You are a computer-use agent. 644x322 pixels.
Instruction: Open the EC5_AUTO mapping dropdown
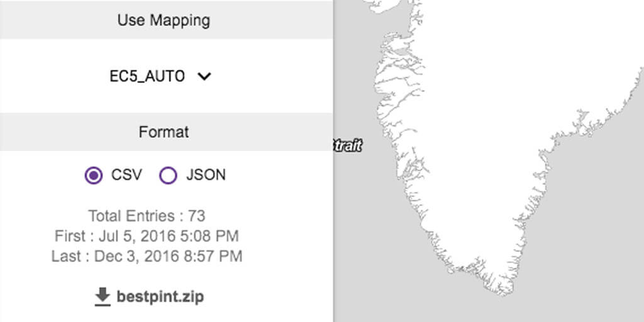pyautogui.click(x=147, y=76)
